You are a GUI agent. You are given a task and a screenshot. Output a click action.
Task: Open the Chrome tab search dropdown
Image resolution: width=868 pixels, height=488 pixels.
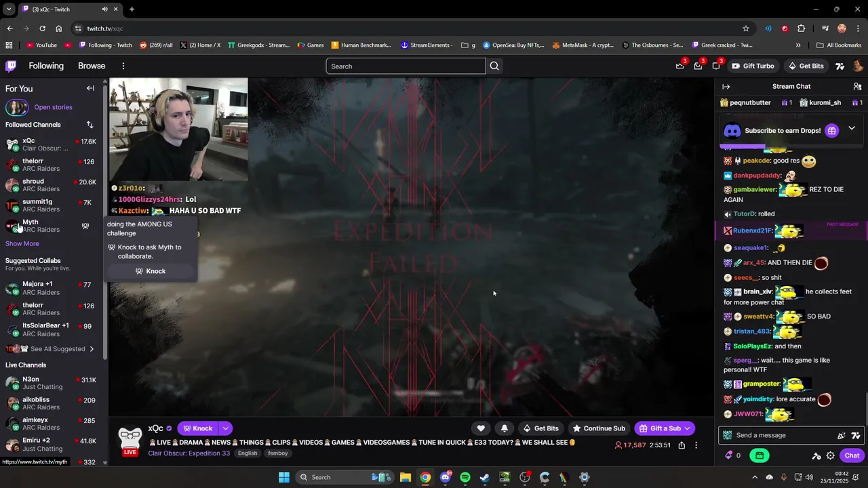pos(9,9)
